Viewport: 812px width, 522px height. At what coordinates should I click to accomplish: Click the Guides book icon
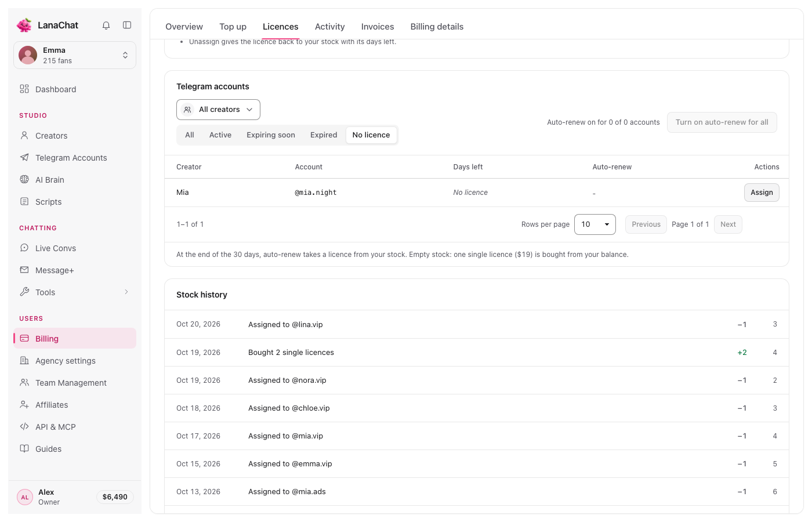tap(24, 448)
